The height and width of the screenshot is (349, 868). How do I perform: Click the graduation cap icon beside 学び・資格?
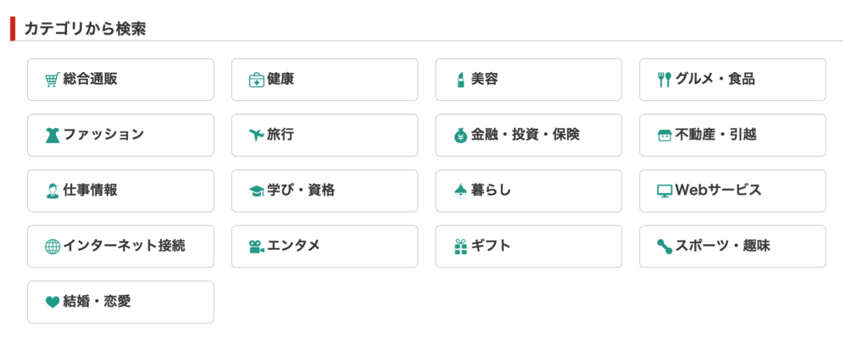(256, 191)
